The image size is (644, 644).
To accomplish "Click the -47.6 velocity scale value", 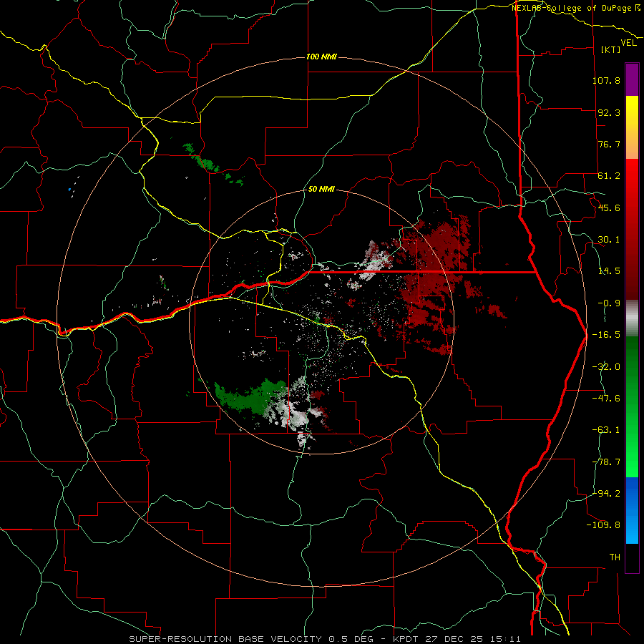I will pyautogui.click(x=606, y=399).
